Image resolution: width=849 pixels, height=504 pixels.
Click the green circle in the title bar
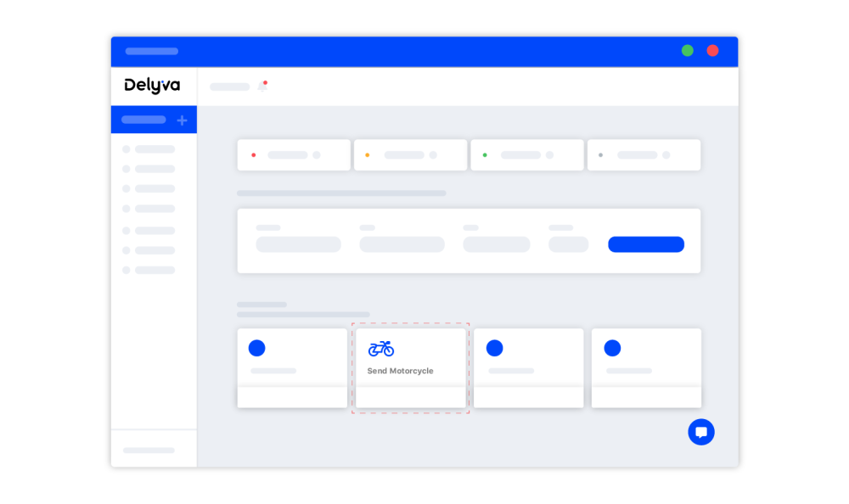[687, 51]
